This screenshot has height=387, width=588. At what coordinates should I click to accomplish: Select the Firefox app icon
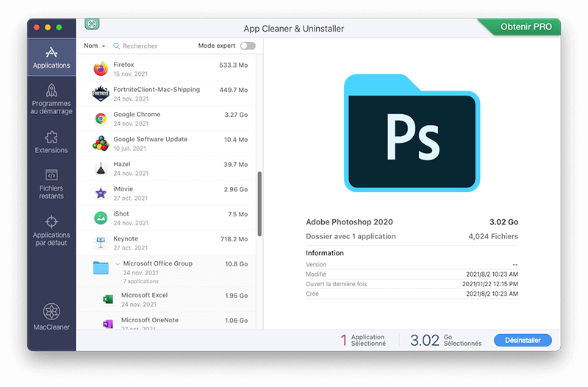click(x=101, y=68)
